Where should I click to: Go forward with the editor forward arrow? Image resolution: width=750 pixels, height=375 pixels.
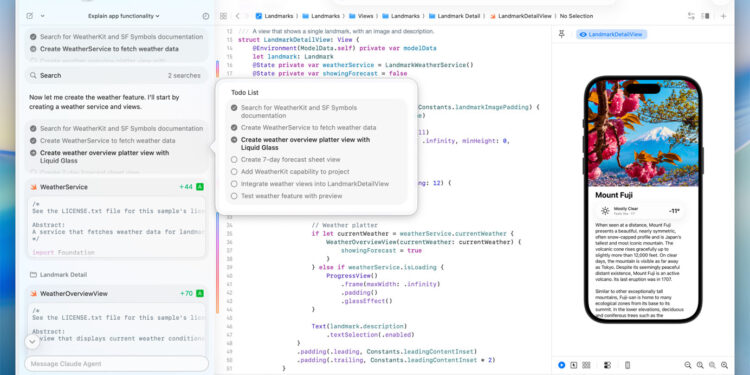point(248,16)
